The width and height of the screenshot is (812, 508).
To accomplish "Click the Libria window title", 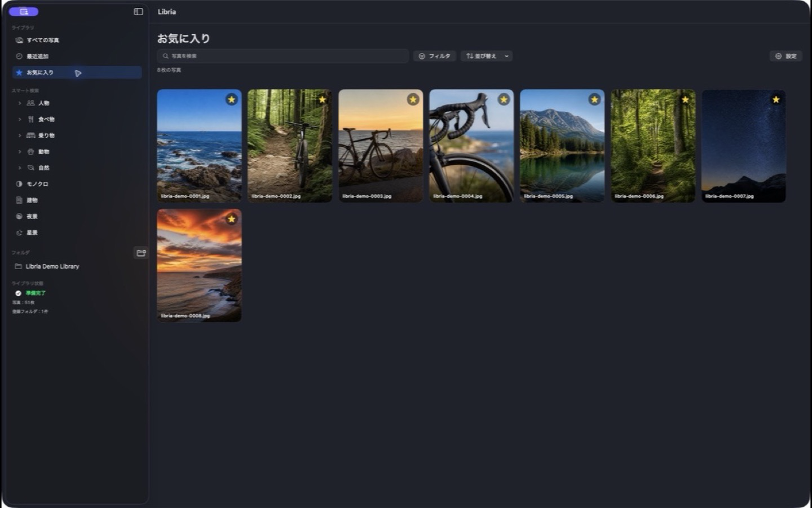I will coord(167,11).
